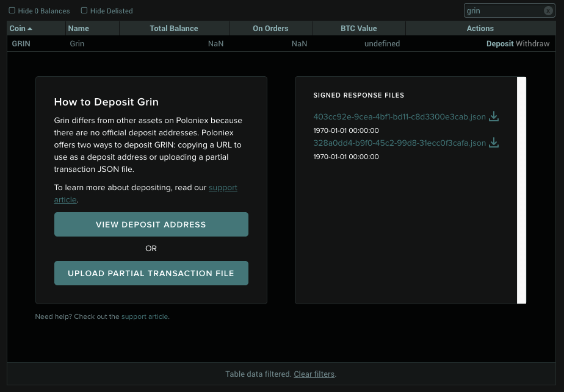Download the 403cc92e signed response file icon

pyautogui.click(x=494, y=116)
